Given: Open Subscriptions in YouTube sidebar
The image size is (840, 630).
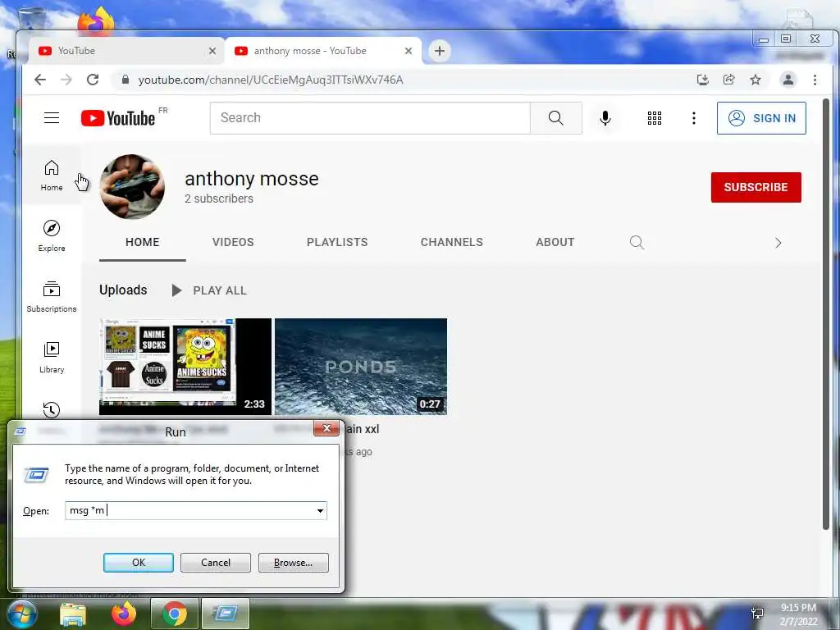Looking at the screenshot, I should (x=52, y=297).
